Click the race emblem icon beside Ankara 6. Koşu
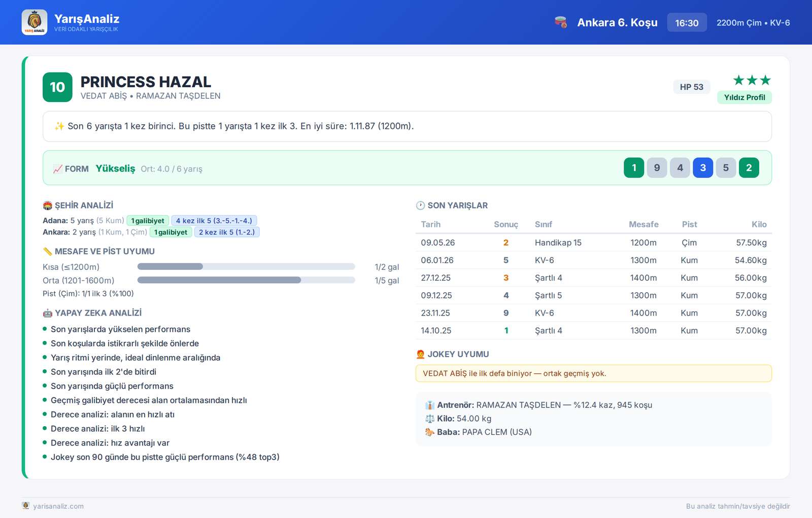 [x=561, y=22]
